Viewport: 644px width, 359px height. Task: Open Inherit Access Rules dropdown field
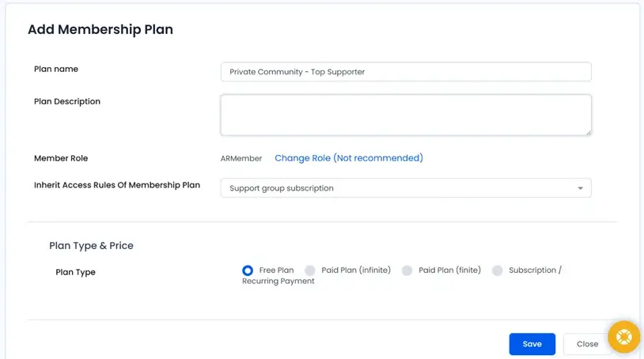(405, 188)
